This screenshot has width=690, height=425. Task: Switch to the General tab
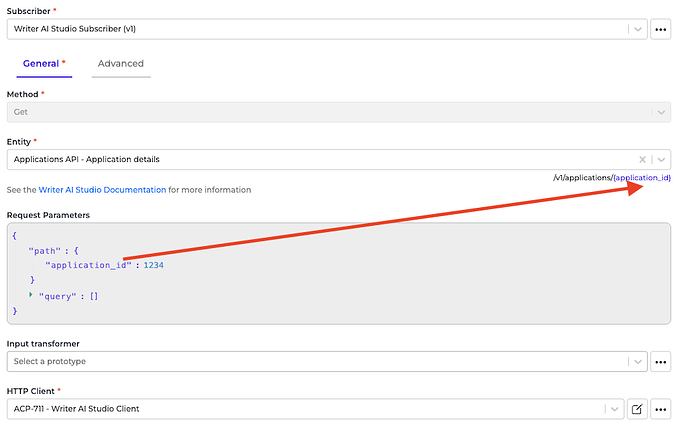pyautogui.click(x=44, y=64)
